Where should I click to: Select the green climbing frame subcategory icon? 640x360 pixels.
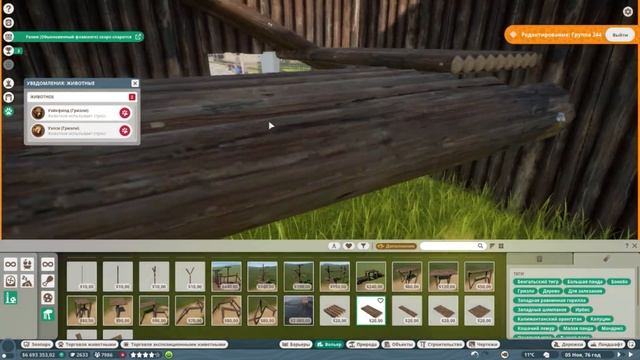point(48,314)
